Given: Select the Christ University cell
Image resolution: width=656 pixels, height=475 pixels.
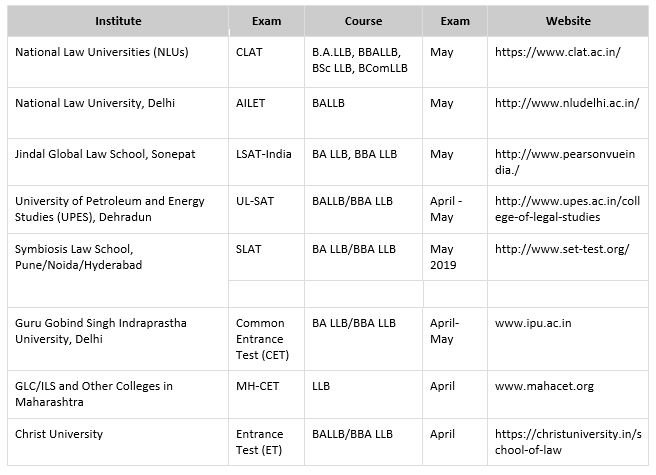Looking at the screenshot, I should pos(59,435).
